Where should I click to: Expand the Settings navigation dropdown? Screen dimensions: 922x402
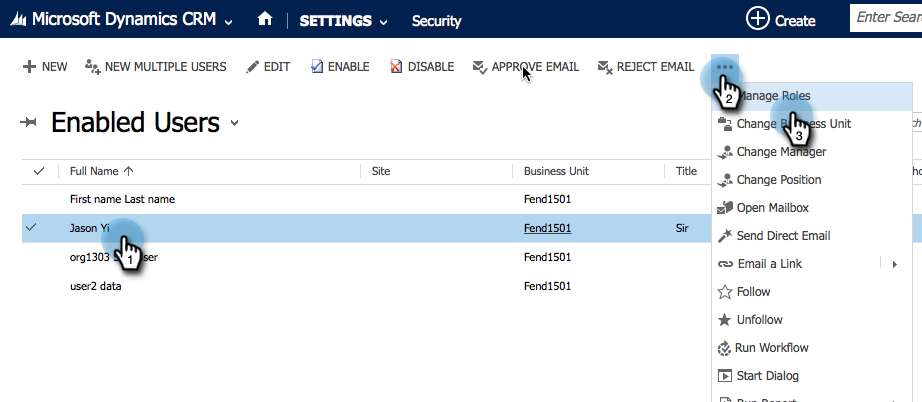(381, 21)
